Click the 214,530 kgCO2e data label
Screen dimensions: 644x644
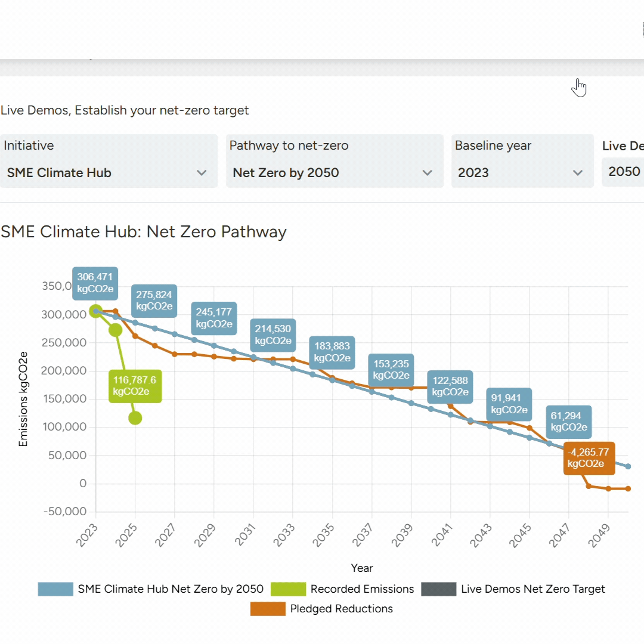tap(273, 335)
